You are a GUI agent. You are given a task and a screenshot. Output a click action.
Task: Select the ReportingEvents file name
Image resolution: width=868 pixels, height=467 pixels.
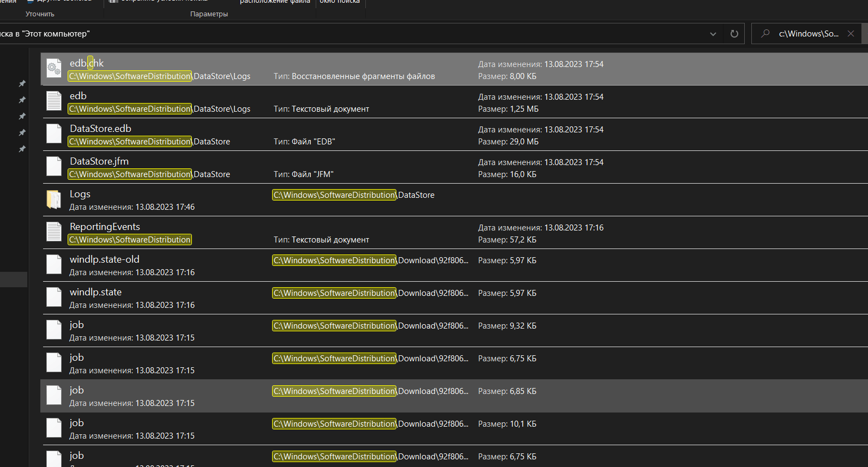click(x=105, y=227)
